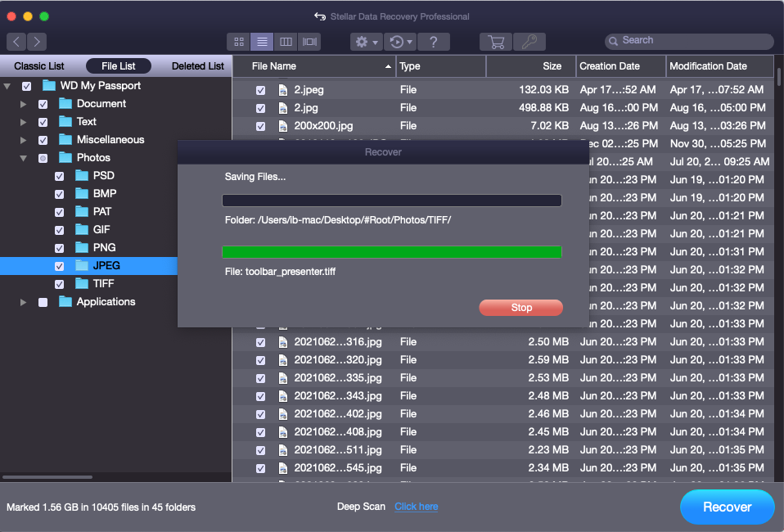Switch to the Classic List tab
The image size is (784, 532).
point(39,66)
